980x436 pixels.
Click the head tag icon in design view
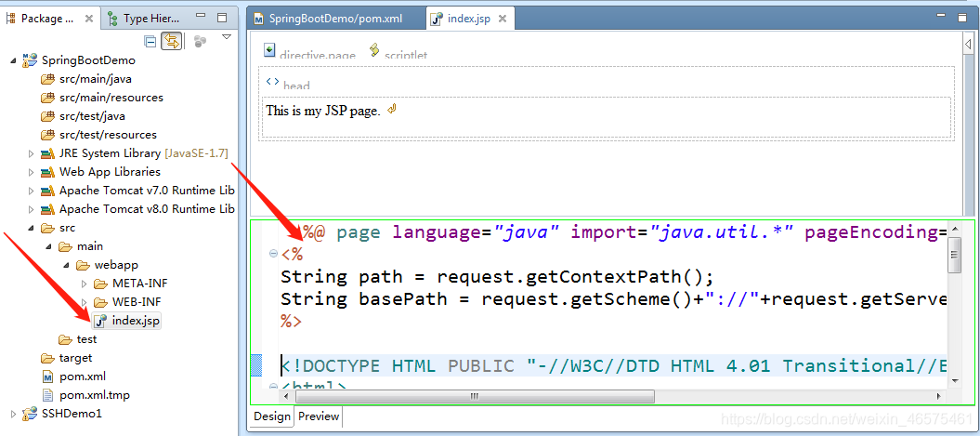pyautogui.click(x=272, y=81)
